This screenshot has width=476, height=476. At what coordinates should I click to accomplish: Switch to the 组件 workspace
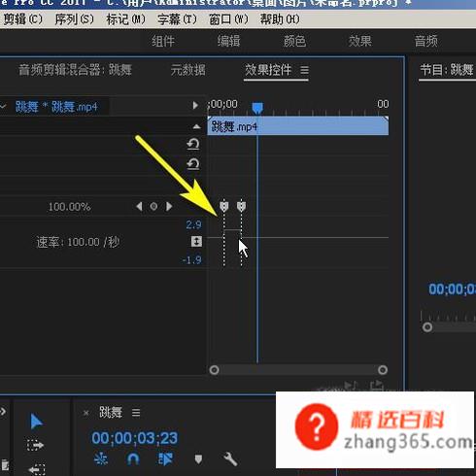point(163,41)
